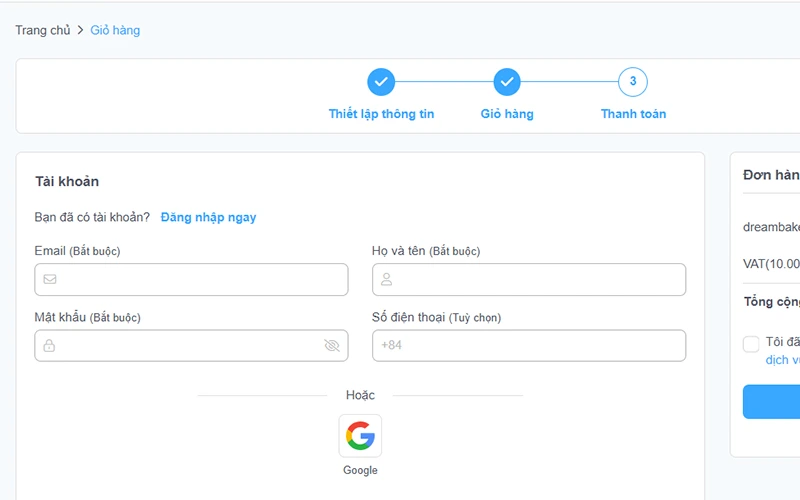Click the checkmark circle for Giỏ hàng step
The width and height of the screenshot is (800, 500).
coord(507,82)
